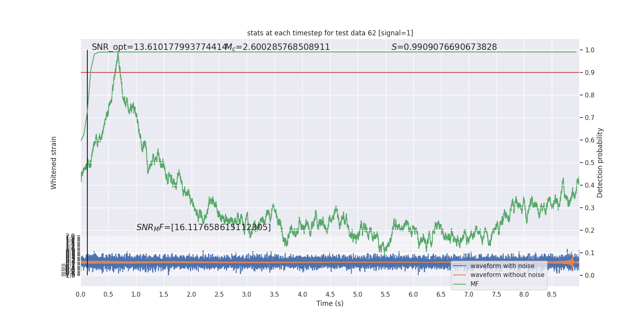Click the blue line swatch in the legend
The height and width of the screenshot is (322, 644).
click(459, 266)
